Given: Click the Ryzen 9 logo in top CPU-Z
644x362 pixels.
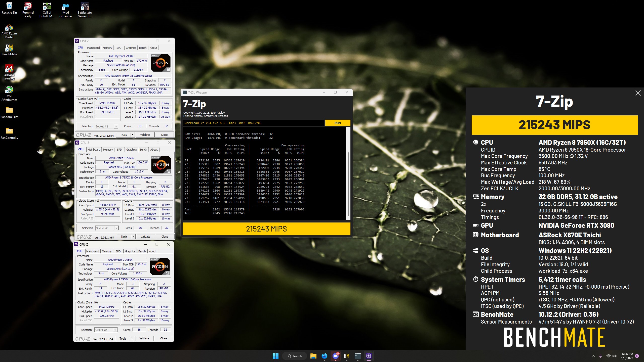Looking at the screenshot, I should click(x=161, y=63).
